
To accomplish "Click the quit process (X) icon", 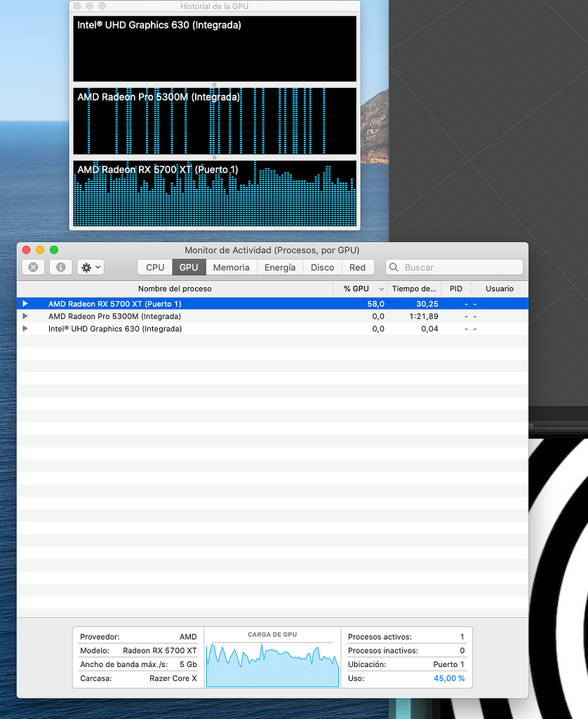I will (33, 267).
